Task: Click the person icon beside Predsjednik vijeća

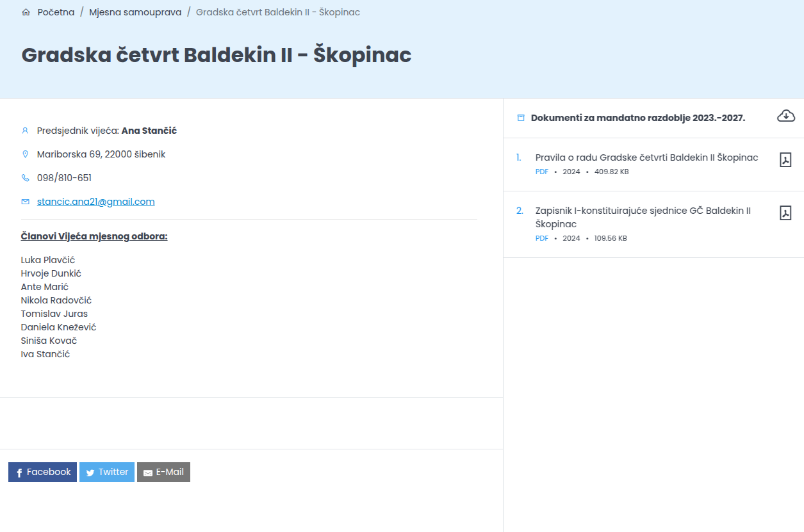Action: pyautogui.click(x=26, y=131)
